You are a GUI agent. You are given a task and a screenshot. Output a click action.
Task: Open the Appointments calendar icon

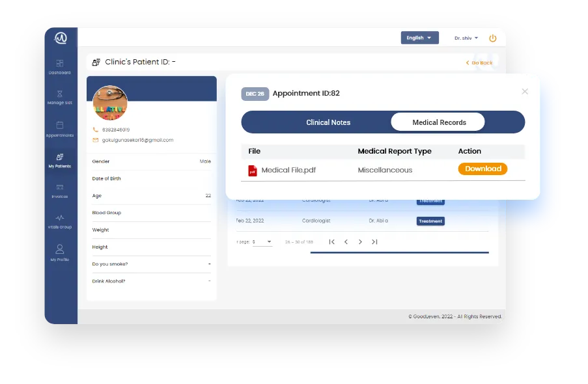(60, 129)
